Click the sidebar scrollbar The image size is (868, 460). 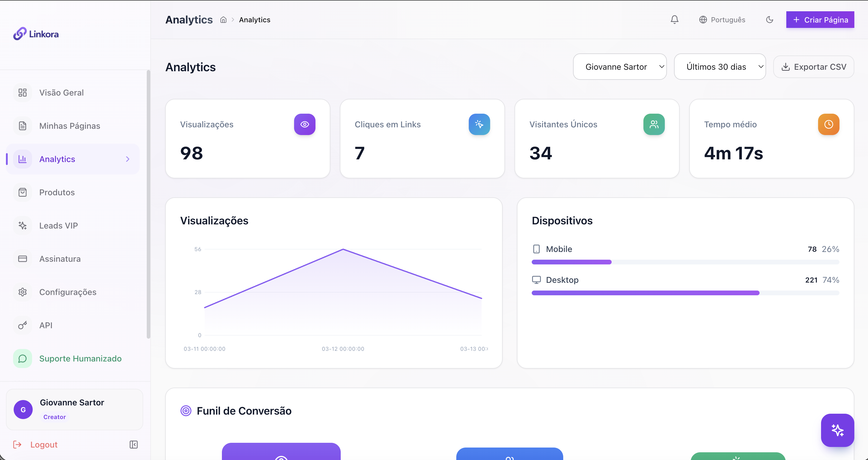[148, 204]
